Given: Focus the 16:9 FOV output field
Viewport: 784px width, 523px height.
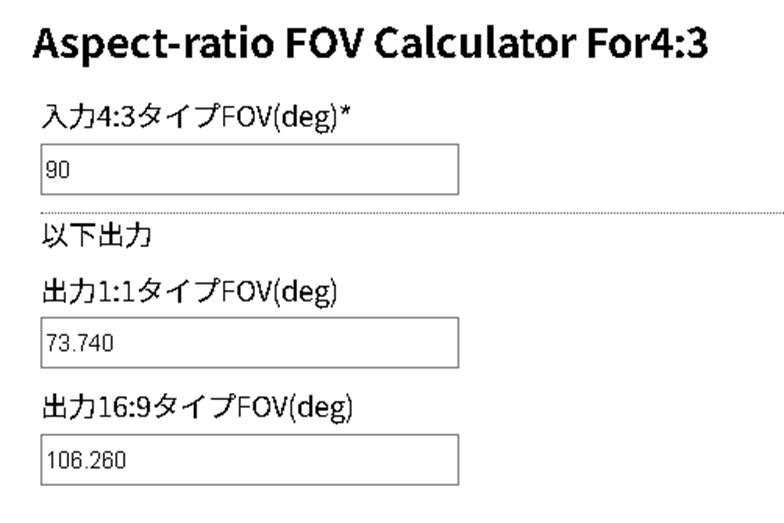Looking at the screenshot, I should (x=250, y=459).
